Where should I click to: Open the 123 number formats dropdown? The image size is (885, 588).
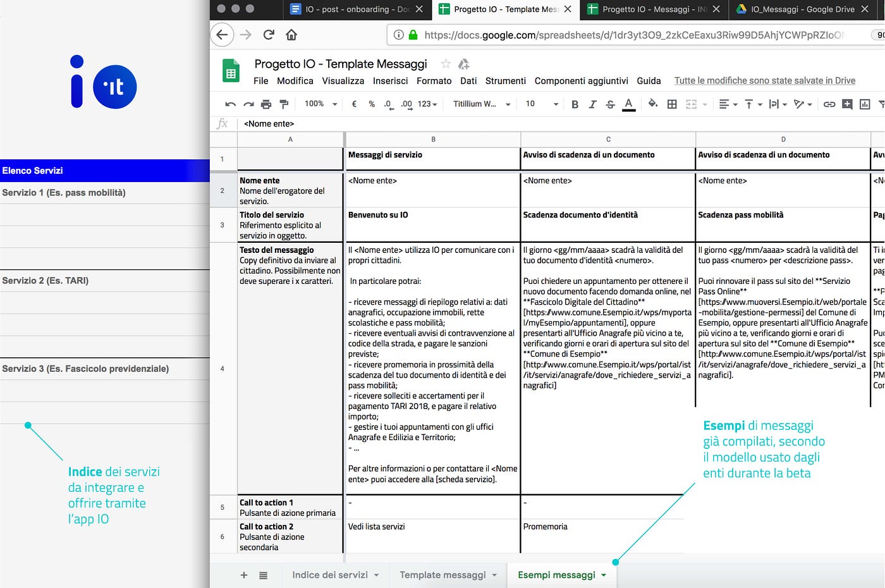pyautogui.click(x=427, y=104)
